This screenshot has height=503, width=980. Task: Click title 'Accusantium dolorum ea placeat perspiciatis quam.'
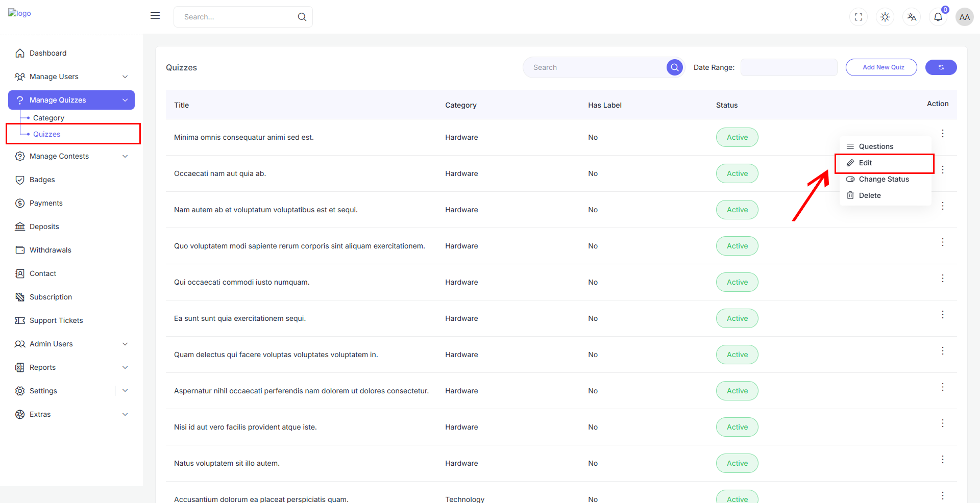point(261,499)
